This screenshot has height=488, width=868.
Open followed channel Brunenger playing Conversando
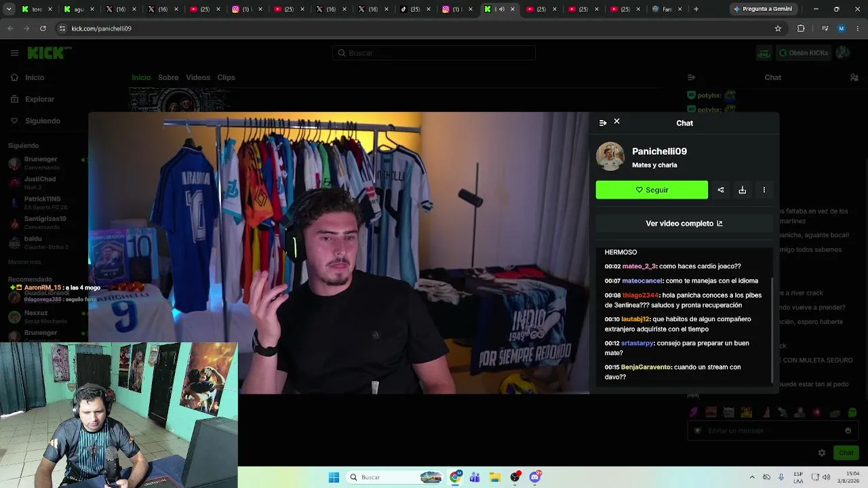[44, 163]
